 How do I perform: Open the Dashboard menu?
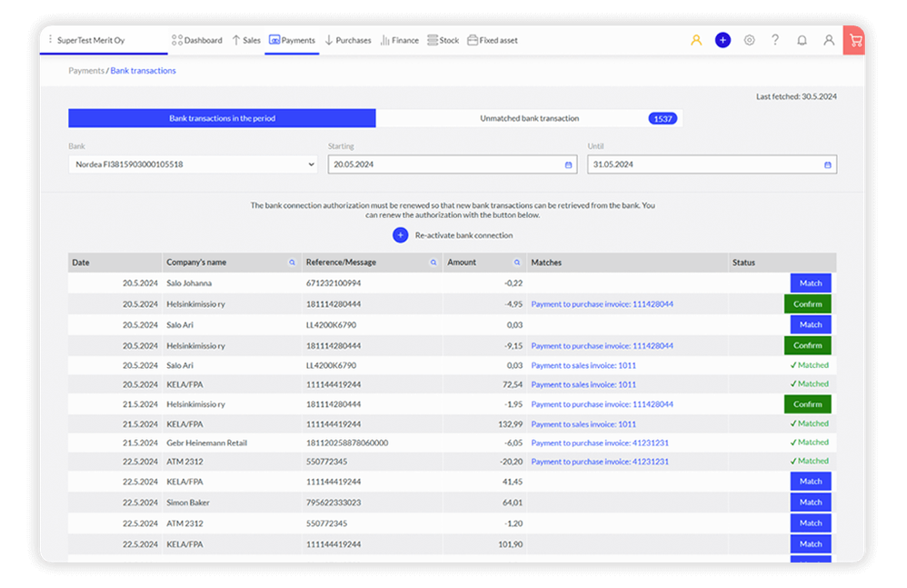pyautogui.click(x=196, y=40)
